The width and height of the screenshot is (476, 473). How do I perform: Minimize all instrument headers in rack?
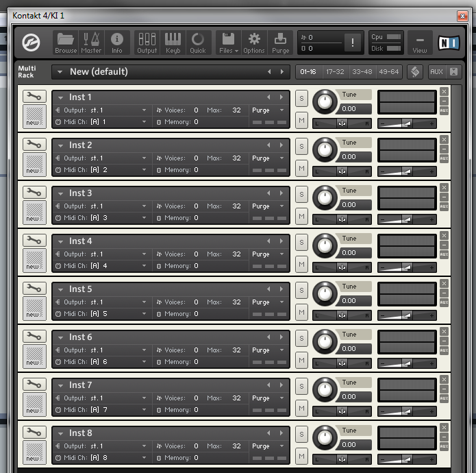(x=453, y=72)
